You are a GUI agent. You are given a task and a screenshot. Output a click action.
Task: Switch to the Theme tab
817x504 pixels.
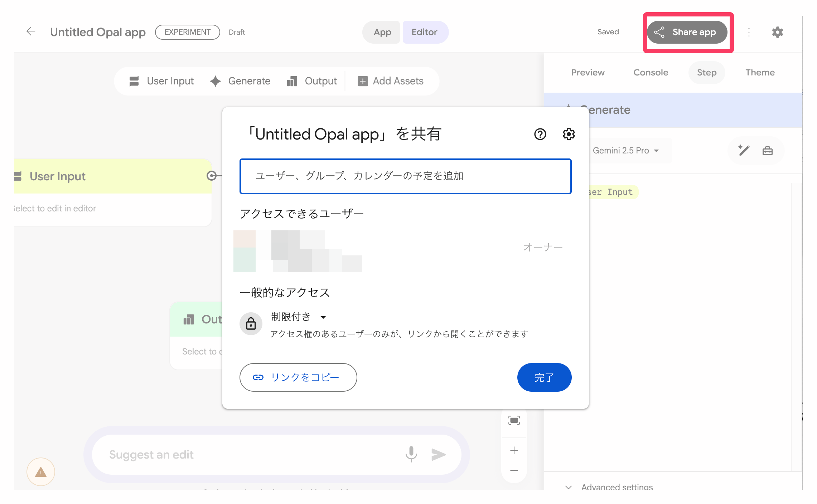click(760, 73)
